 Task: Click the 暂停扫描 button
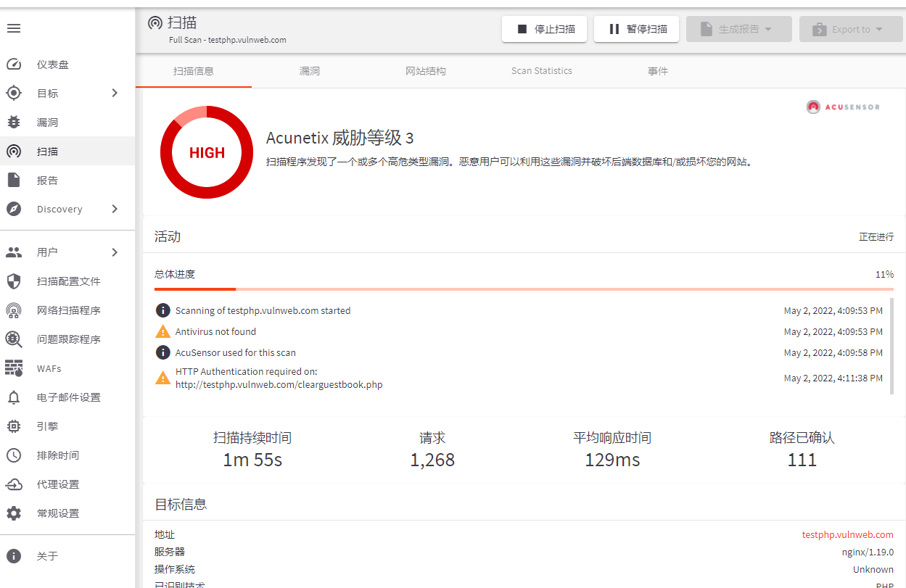(x=637, y=29)
